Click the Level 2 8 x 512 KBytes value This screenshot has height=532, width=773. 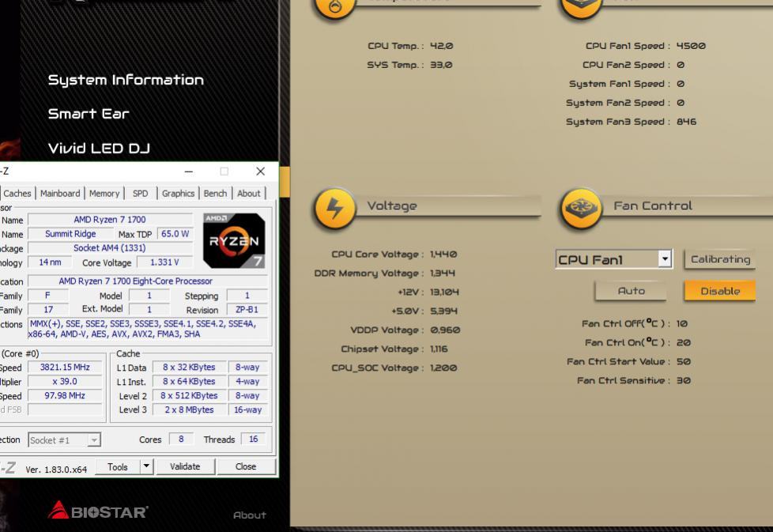(x=190, y=396)
